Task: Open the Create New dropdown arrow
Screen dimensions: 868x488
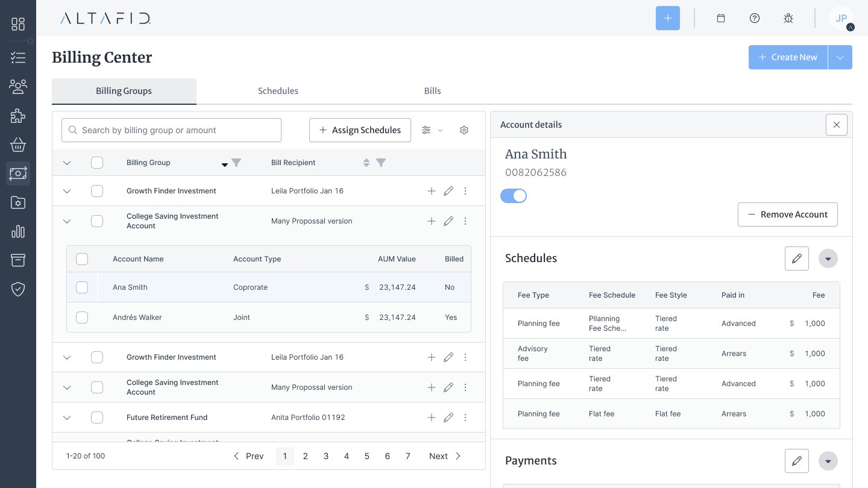Action: [x=840, y=57]
